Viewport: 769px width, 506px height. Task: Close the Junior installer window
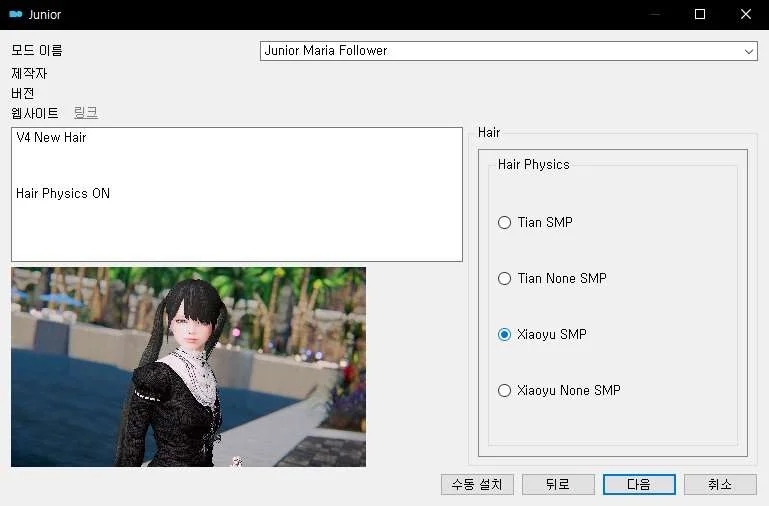point(745,14)
